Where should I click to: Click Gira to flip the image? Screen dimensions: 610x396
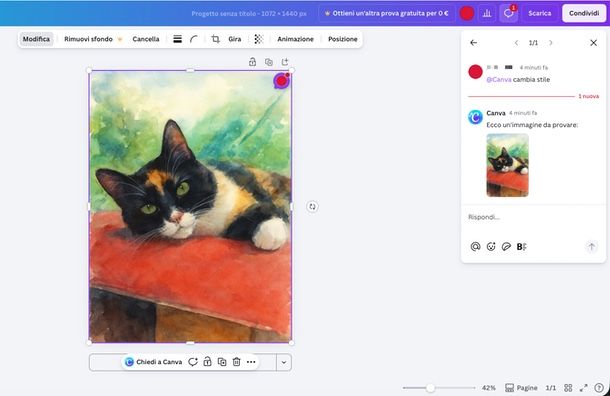[235, 39]
